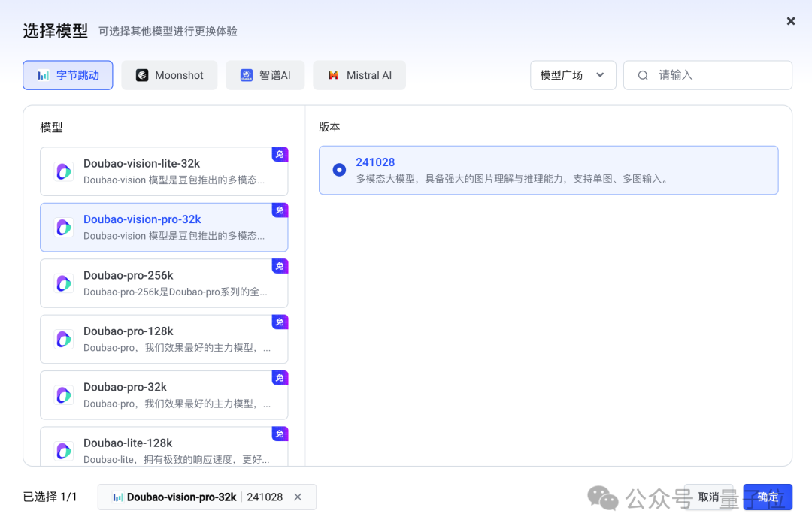Click the free badge on Doubao-pro-32k
Viewport: 812px width, 532px height.
click(280, 378)
